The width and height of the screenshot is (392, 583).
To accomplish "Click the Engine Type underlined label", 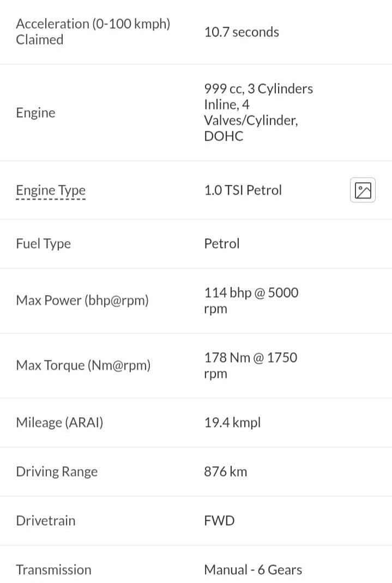I will (51, 190).
